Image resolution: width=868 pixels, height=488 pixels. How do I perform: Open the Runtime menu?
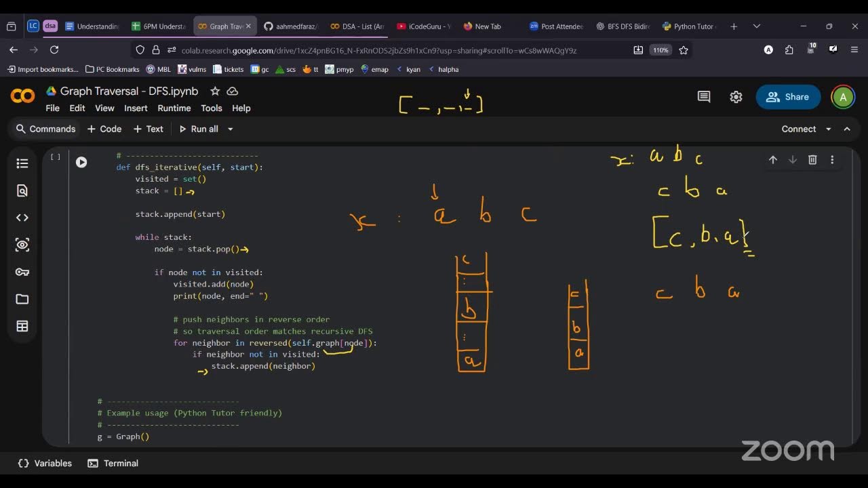click(174, 108)
